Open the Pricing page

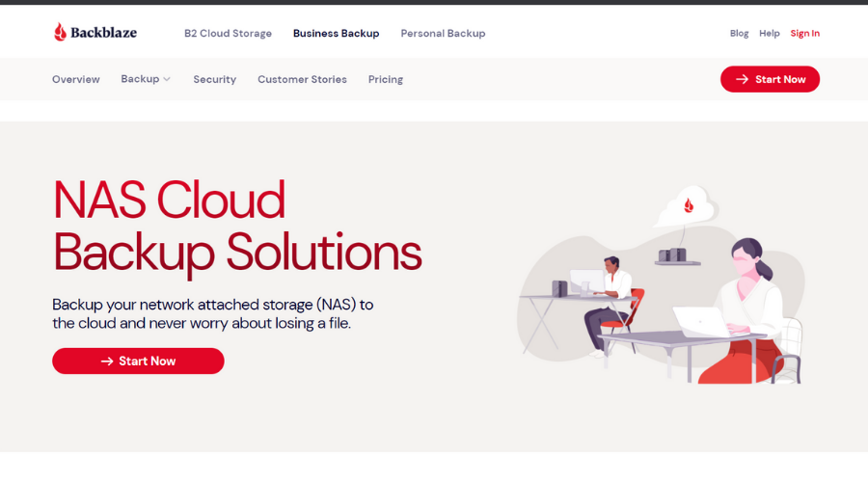386,79
